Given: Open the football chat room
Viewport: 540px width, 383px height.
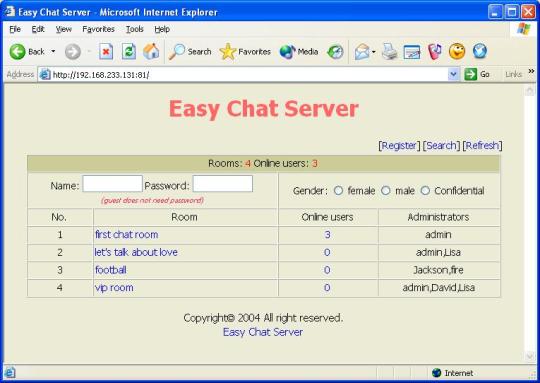Looking at the screenshot, I should (111, 270).
